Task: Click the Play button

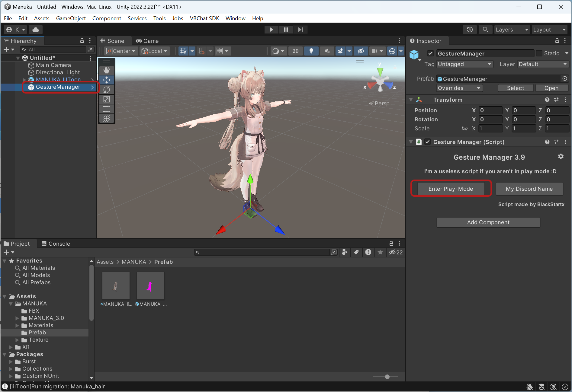Action: click(271, 30)
